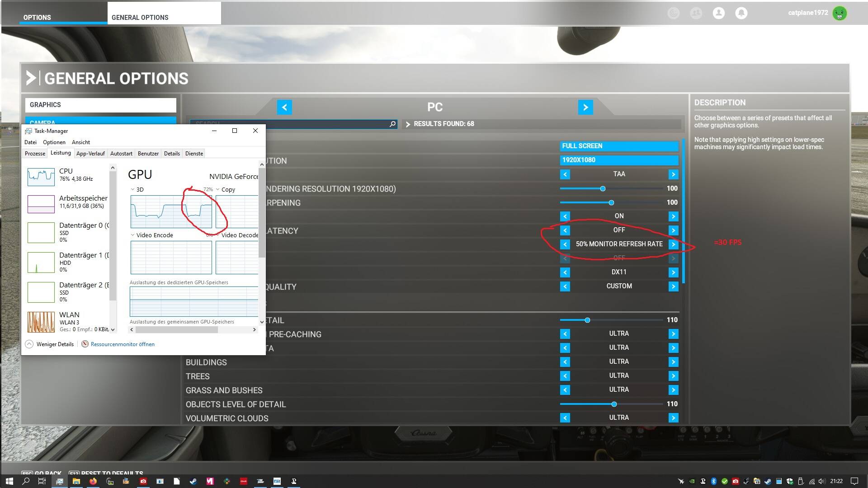Image resolution: width=868 pixels, height=488 pixels.
Task: Expand the Full Screen display mode dropdown
Action: [x=619, y=146]
